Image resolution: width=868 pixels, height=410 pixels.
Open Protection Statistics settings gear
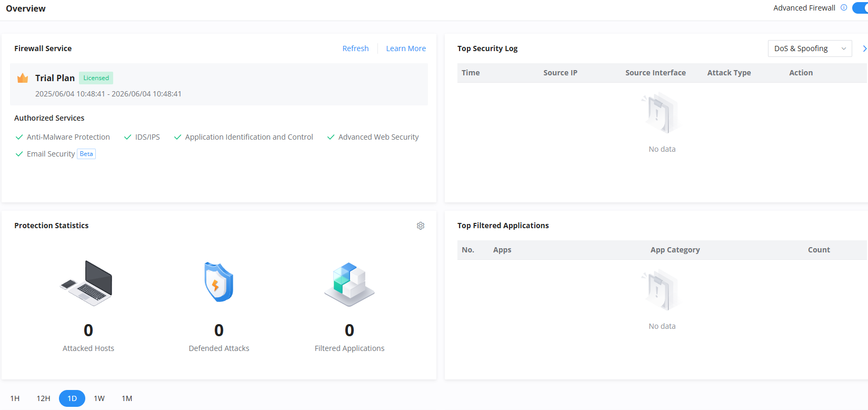tap(421, 226)
